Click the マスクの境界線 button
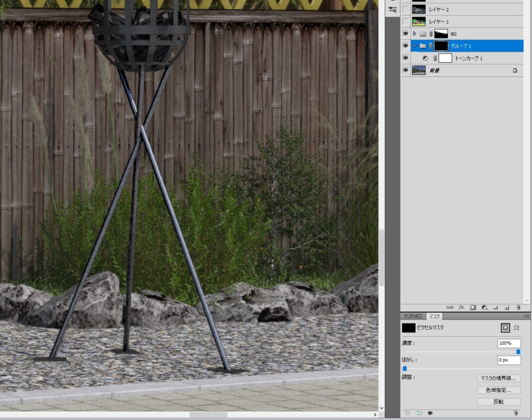The height and width of the screenshot is (420, 532). [x=498, y=378]
